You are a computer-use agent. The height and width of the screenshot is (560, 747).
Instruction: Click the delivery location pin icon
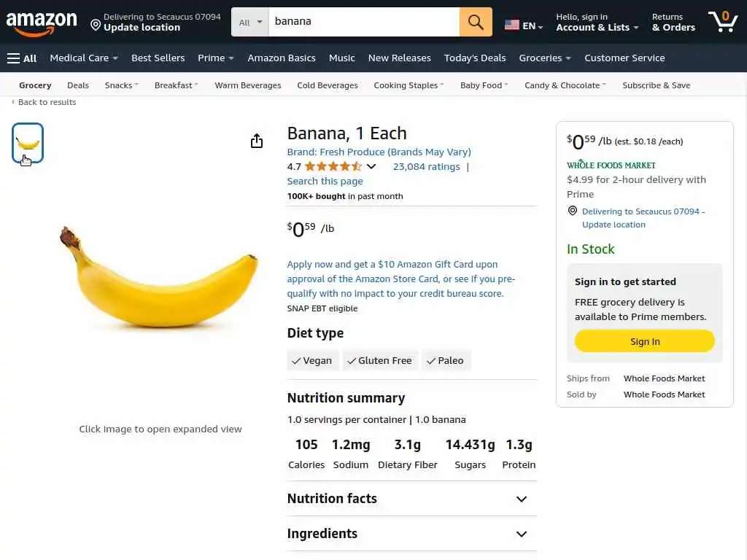(96, 26)
